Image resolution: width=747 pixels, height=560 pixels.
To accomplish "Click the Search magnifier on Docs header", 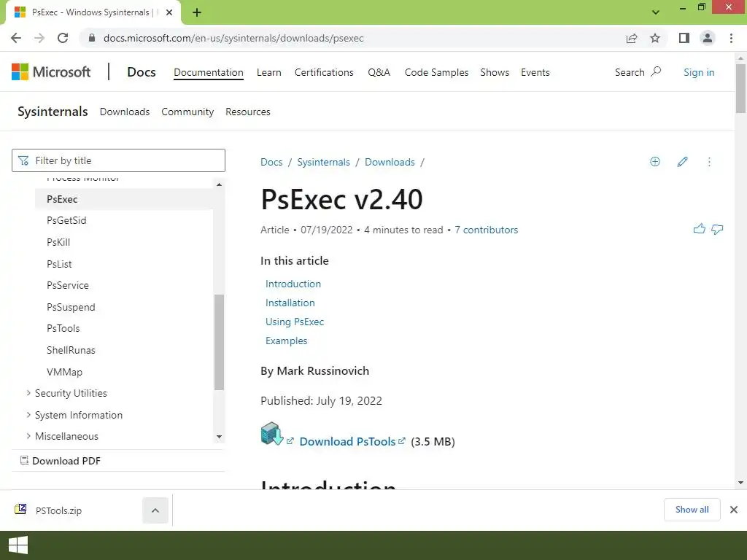I will (657, 71).
